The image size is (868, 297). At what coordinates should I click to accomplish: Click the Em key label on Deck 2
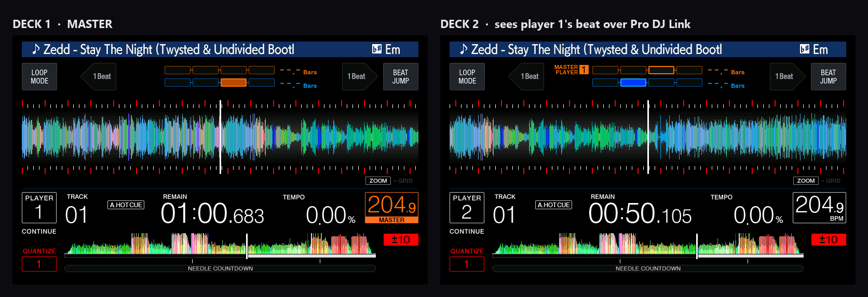[821, 49]
